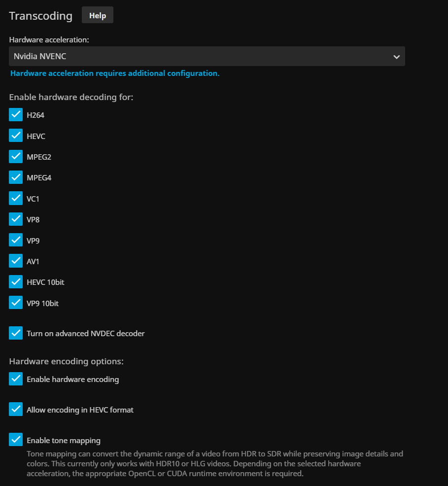Disable the Enable hardware encoding checkbox
448x486 pixels.
click(16, 379)
